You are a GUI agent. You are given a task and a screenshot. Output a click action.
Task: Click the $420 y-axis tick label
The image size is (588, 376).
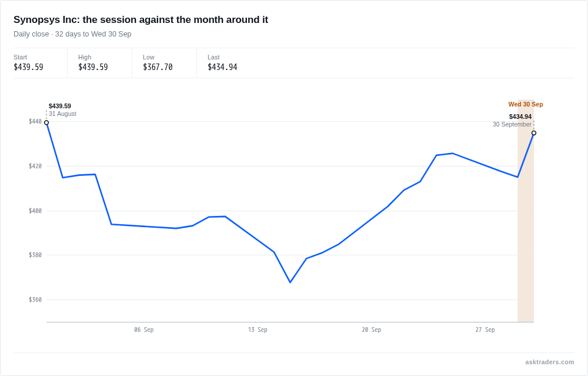pyautogui.click(x=35, y=167)
